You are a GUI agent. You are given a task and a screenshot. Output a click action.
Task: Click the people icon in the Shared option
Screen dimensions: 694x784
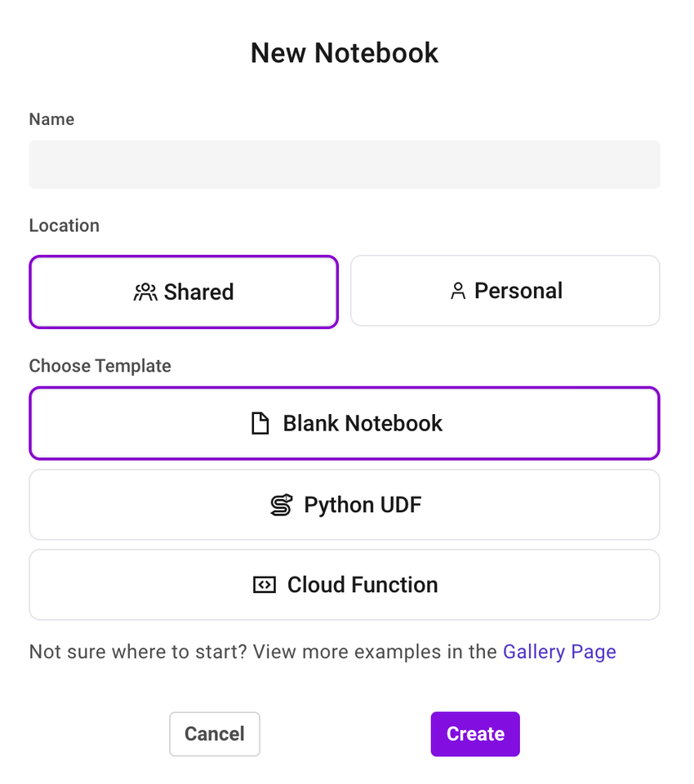pyautogui.click(x=146, y=291)
